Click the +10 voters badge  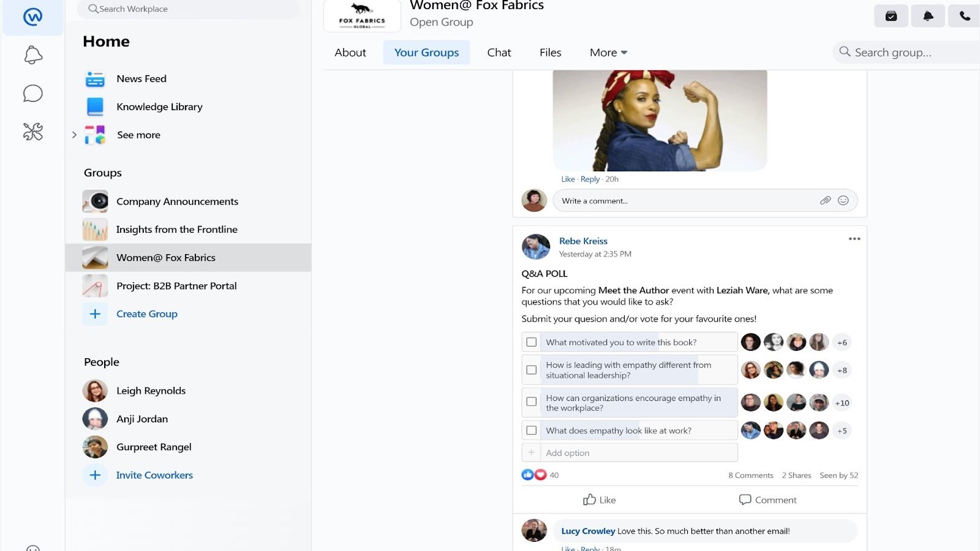842,403
